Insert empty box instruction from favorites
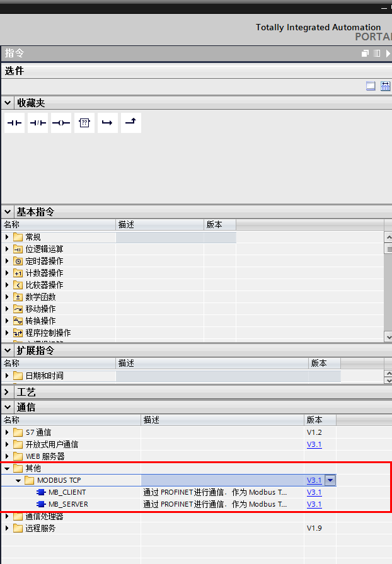This screenshot has height=564, width=392. tap(84, 123)
